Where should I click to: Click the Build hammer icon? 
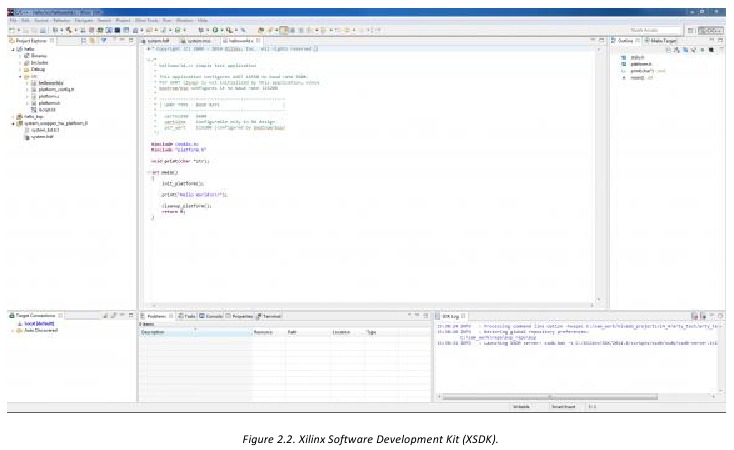[68, 30]
